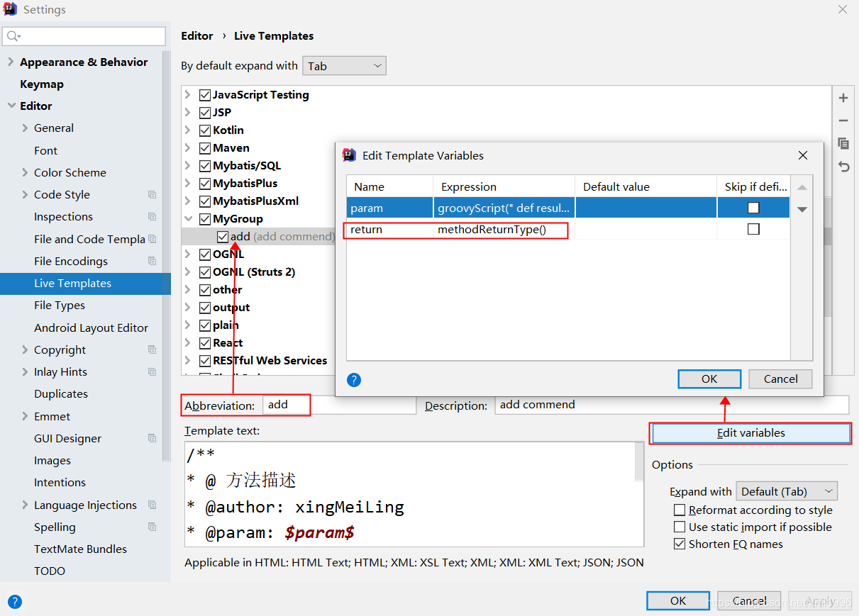
Task: Toggle JavaScript Testing group checkbox
Action: click(205, 95)
